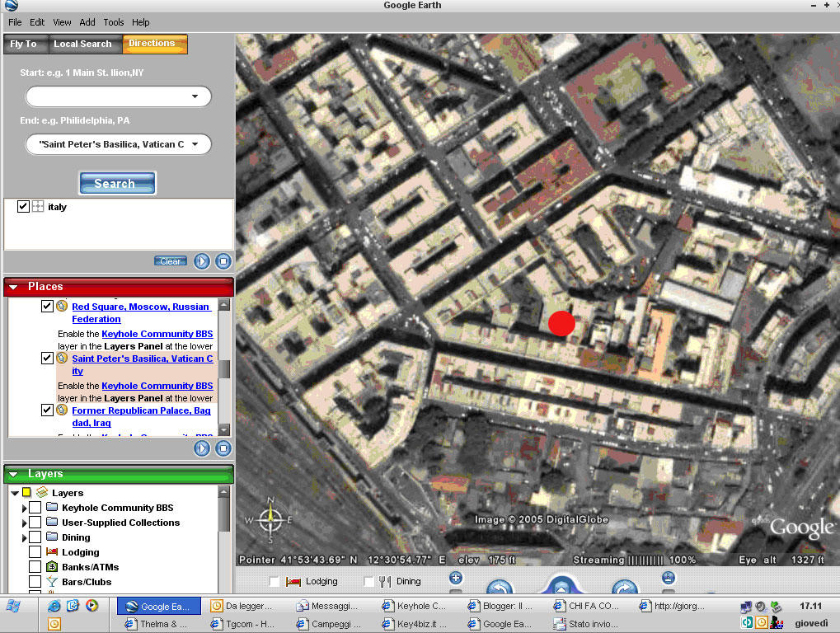Click the zoom in plus button
This screenshot has height=633, width=840.
456,578
